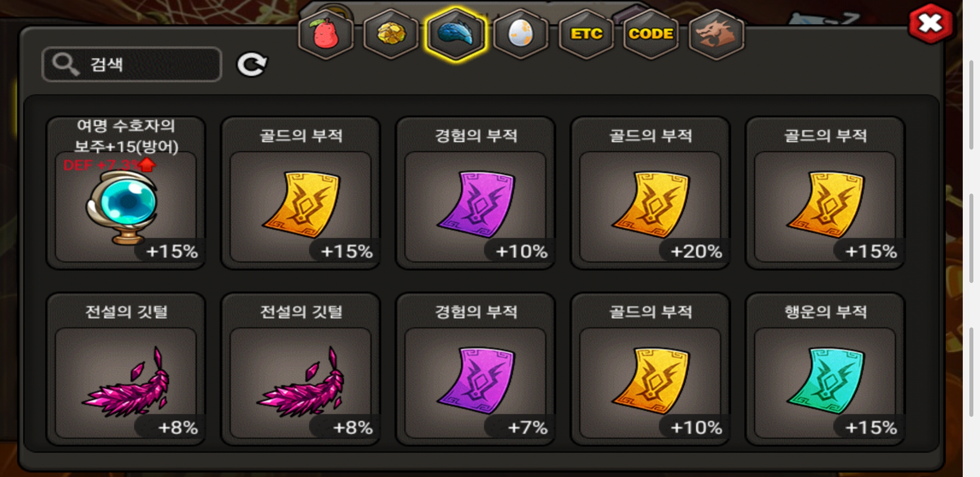
Task: Choose the purple 경험의 부적 +10% charm
Action: tap(475, 193)
